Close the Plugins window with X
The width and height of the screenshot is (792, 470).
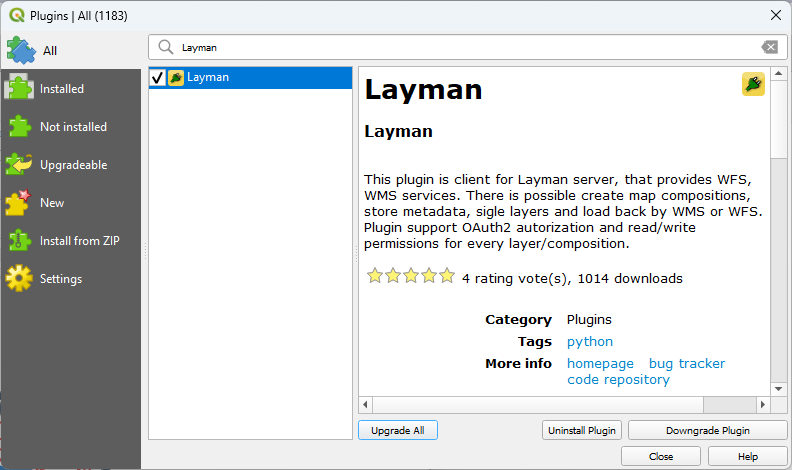coord(776,15)
